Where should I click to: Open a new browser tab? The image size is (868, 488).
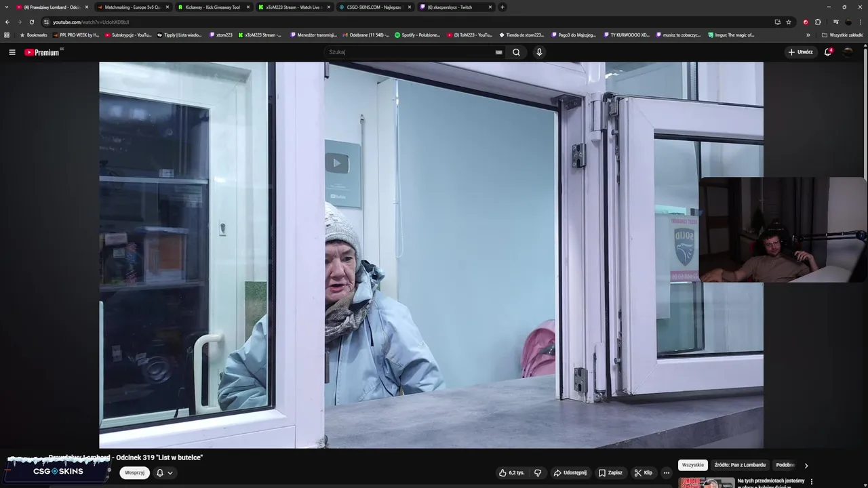(x=502, y=7)
